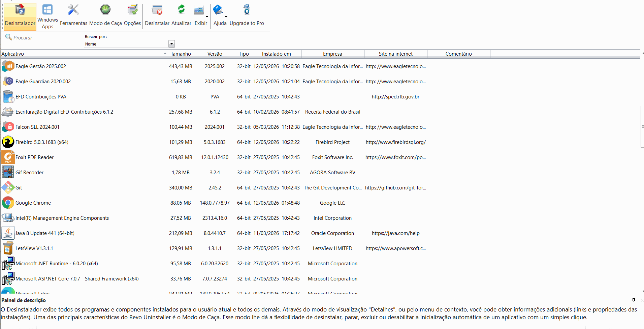Pin the Painel de descrição panel
Screen dimensions: 644x329
pyautogui.click(x=634, y=300)
